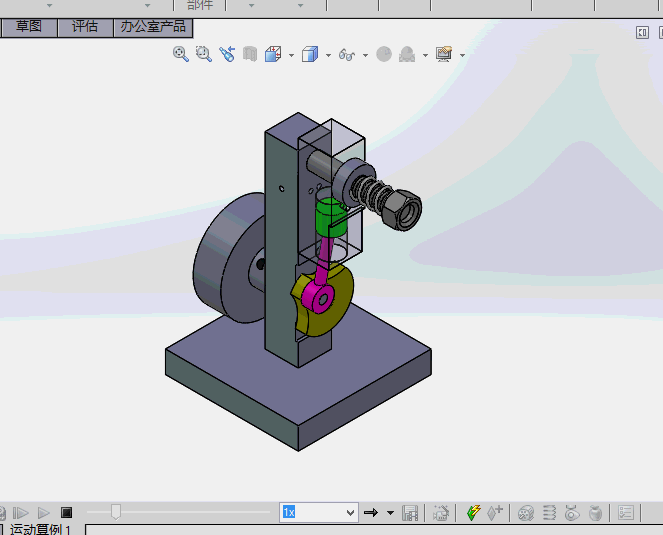
Task: Switch to the 草图 tab
Action: click(29, 27)
